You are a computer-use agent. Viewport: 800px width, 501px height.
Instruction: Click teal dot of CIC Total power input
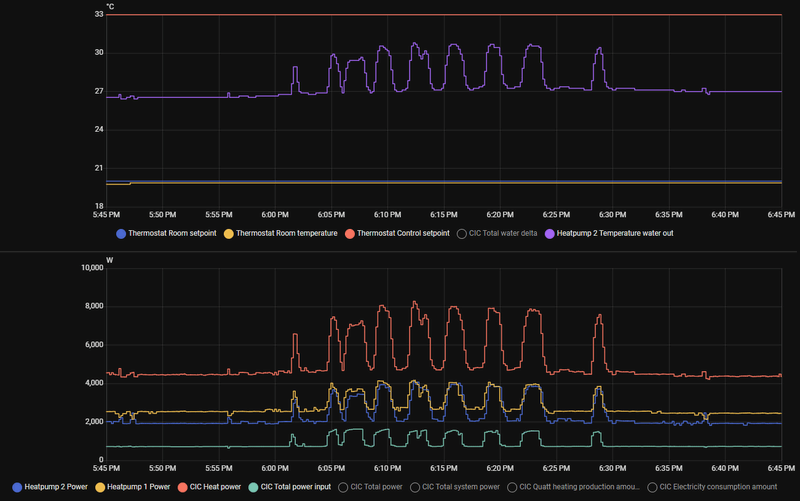[x=253, y=487]
